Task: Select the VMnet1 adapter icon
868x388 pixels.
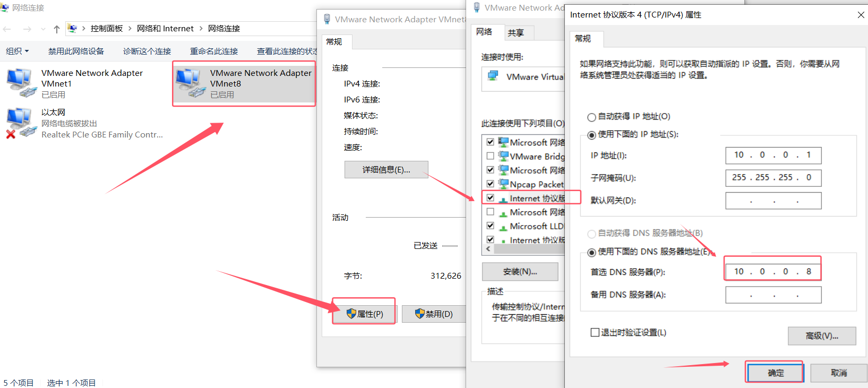Action: 22,83
